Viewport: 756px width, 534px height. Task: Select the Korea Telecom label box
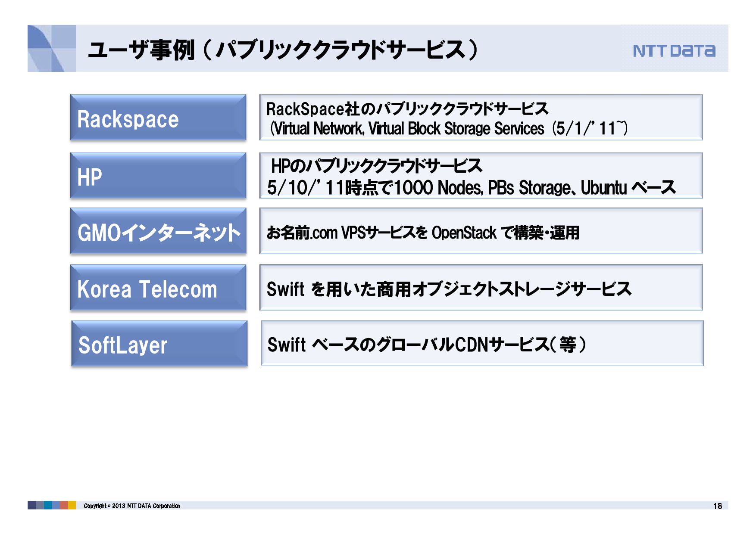(158, 288)
